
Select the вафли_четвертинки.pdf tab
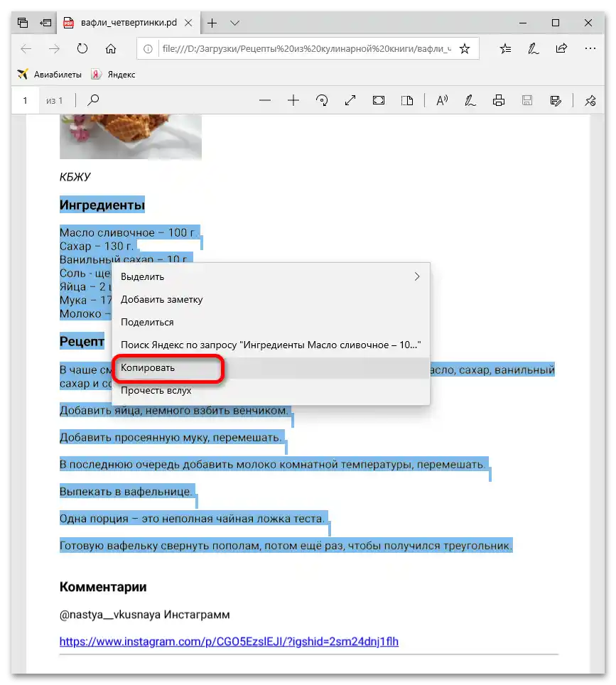(129, 23)
